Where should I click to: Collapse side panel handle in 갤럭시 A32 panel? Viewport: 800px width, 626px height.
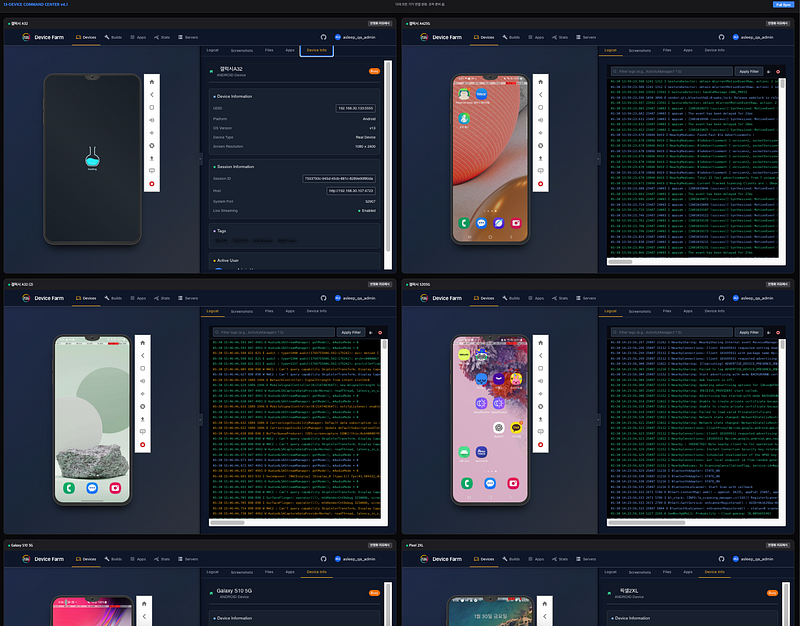tap(201, 159)
